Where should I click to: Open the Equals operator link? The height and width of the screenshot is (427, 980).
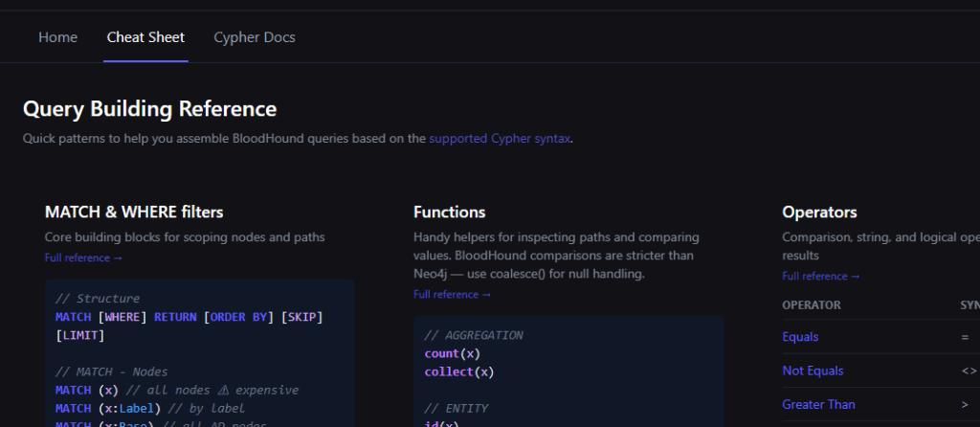(x=800, y=337)
